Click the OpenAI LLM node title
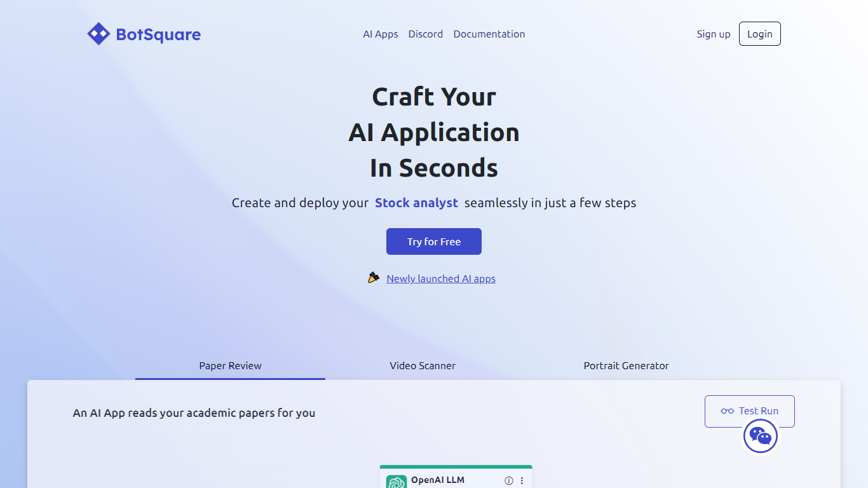Screen dimensions: 868x488 tap(438, 480)
